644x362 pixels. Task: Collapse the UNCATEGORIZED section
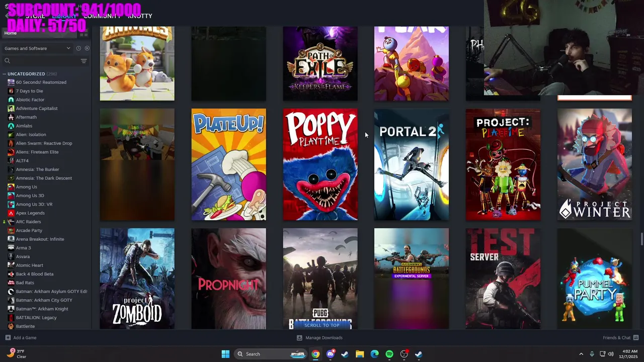4,74
